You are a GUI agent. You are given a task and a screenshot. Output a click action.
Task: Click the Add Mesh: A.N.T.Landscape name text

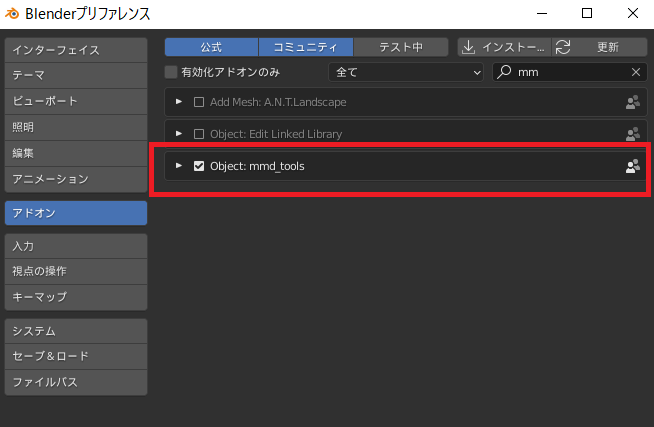pos(278,102)
